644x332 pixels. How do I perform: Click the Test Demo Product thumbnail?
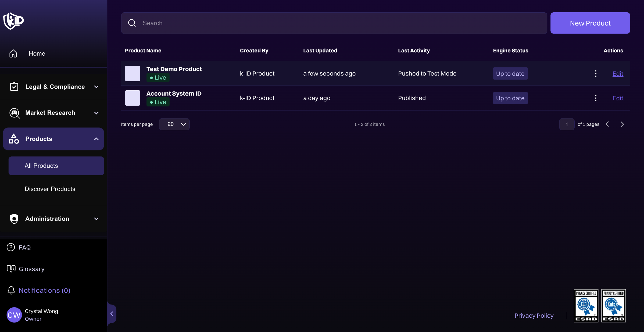pyautogui.click(x=133, y=73)
